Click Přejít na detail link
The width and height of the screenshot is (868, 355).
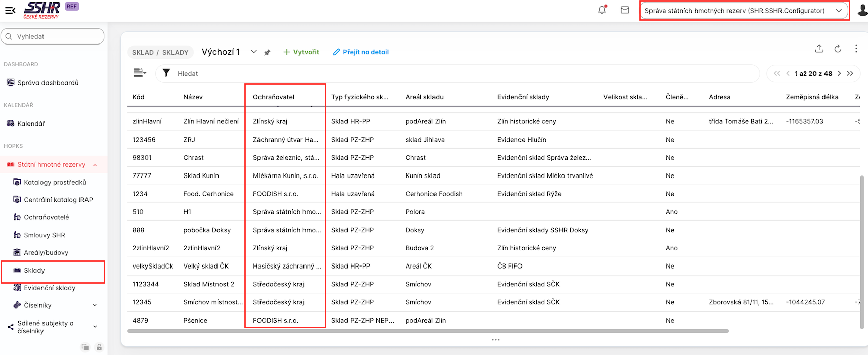click(x=361, y=52)
